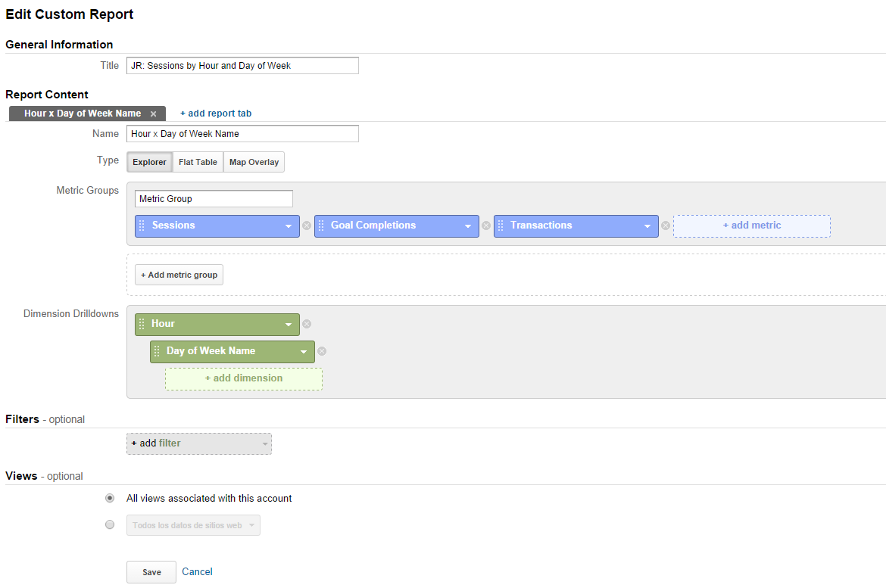
Task: Open the Sessions metric dropdown
Action: pos(289,226)
